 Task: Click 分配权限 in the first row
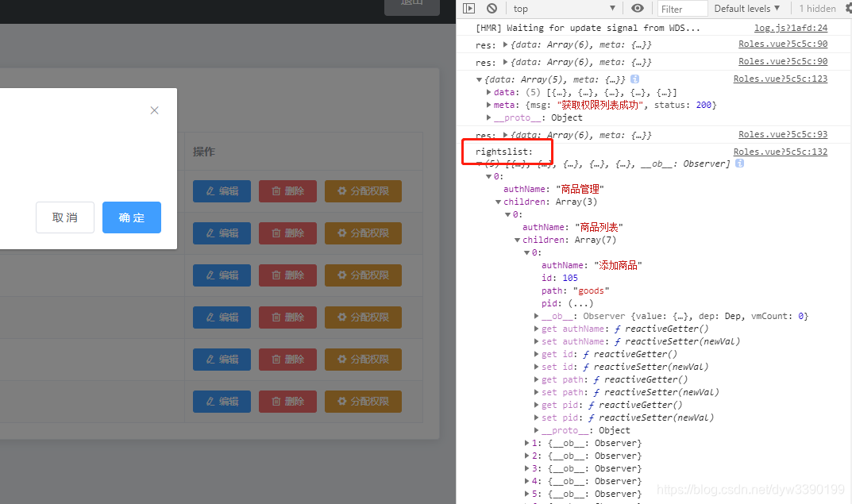coord(363,191)
